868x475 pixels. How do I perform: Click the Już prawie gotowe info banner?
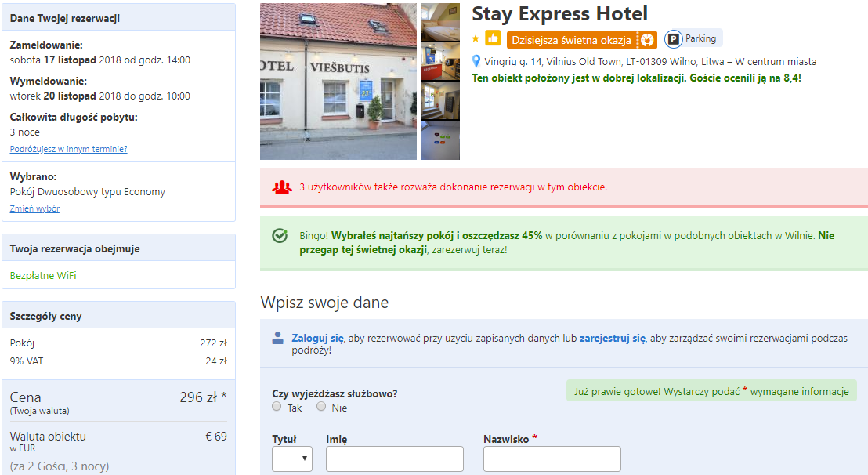pos(711,391)
